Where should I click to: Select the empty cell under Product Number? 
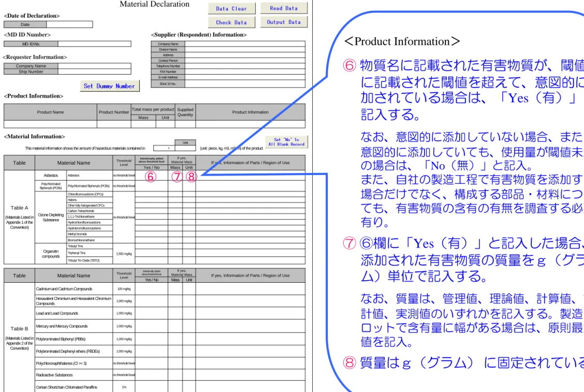coord(114,124)
